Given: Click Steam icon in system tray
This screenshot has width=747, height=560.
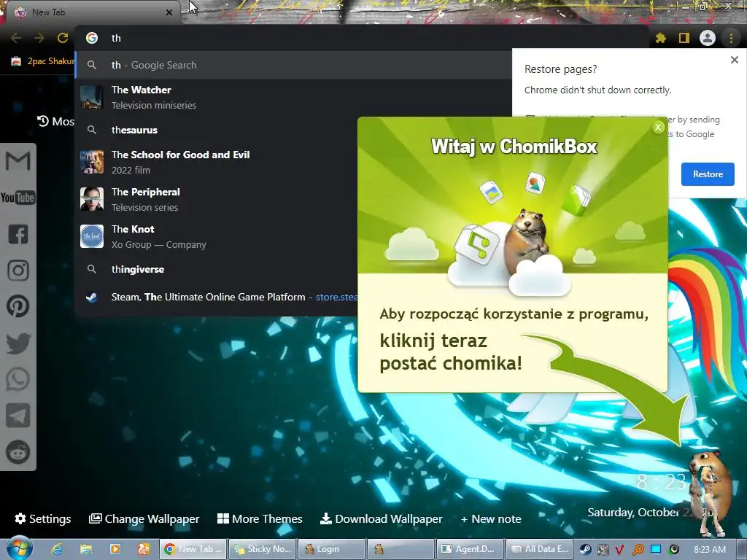Looking at the screenshot, I should [585, 550].
